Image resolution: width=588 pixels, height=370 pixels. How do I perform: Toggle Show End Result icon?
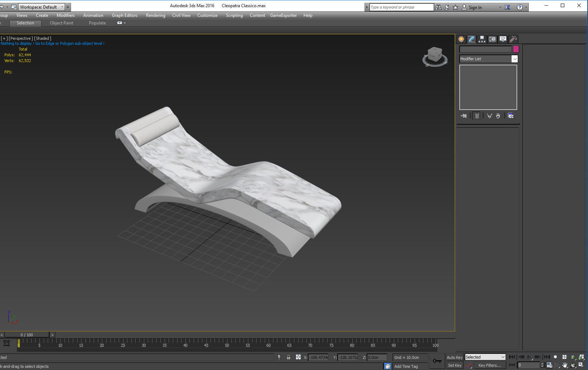click(x=477, y=116)
